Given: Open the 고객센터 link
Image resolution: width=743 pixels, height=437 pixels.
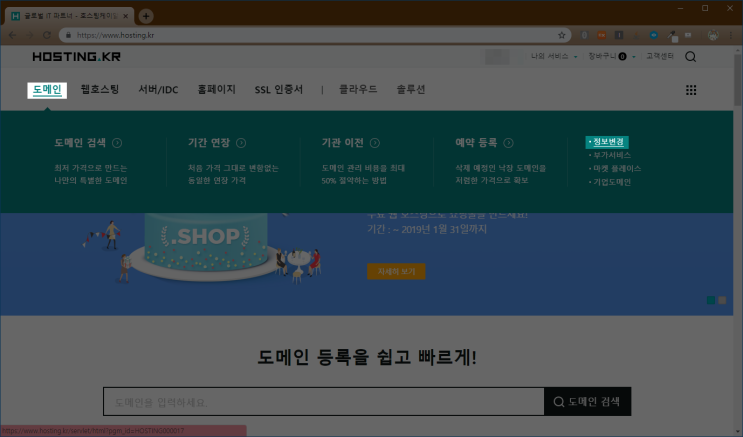Looking at the screenshot, I should 660,56.
